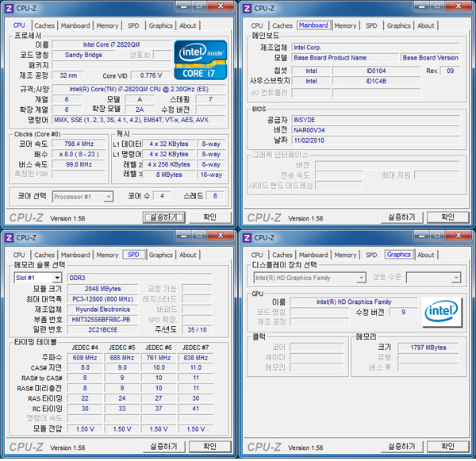The width and height of the screenshot is (476, 461).
Task: Click the OK button in the Mainboard window
Action: pos(448,217)
